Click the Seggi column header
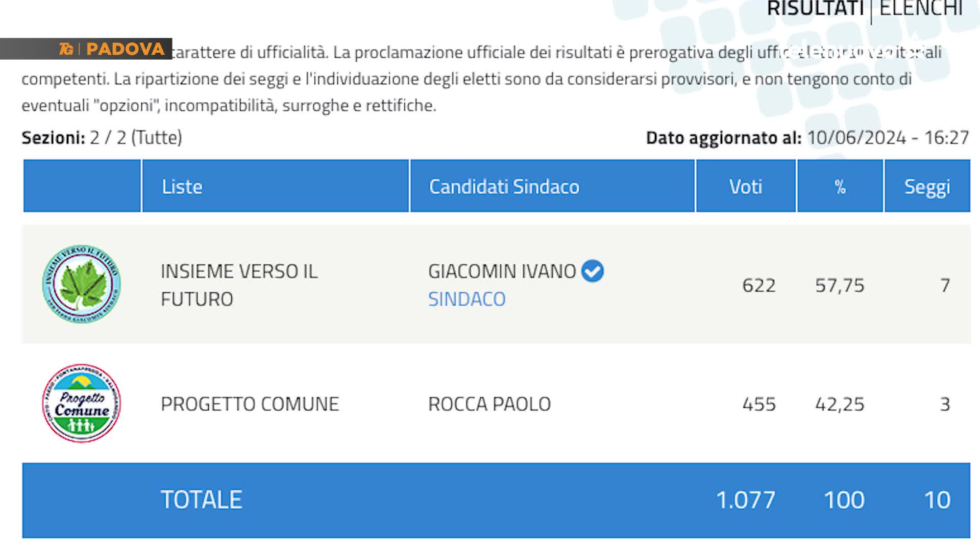 927,186
